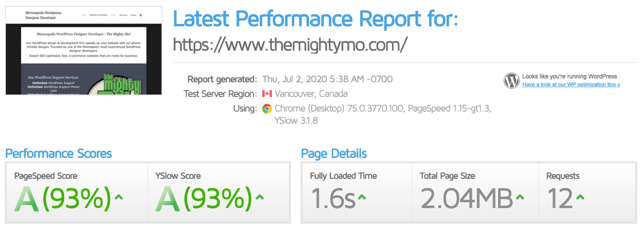644x230 pixels.
Task: Click the Page Details heading
Action: pos(334,154)
